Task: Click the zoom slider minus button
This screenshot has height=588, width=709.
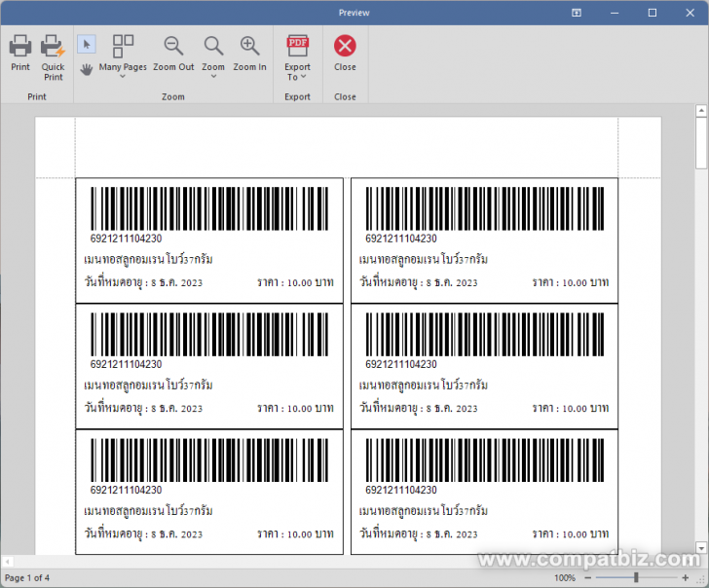Action: [588, 577]
